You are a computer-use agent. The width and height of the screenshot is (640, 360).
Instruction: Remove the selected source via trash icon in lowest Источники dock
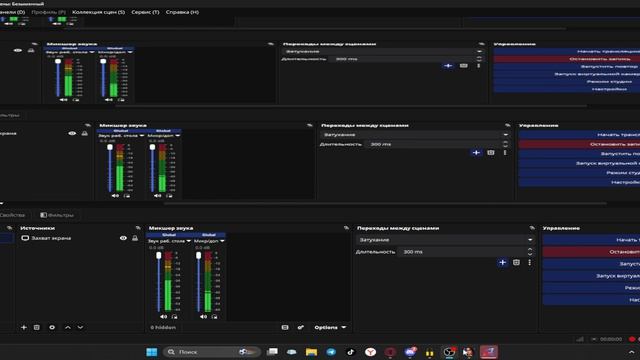[37, 327]
